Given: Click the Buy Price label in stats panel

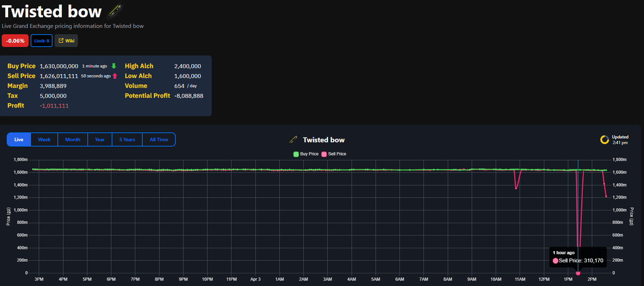Looking at the screenshot, I should 21,66.
